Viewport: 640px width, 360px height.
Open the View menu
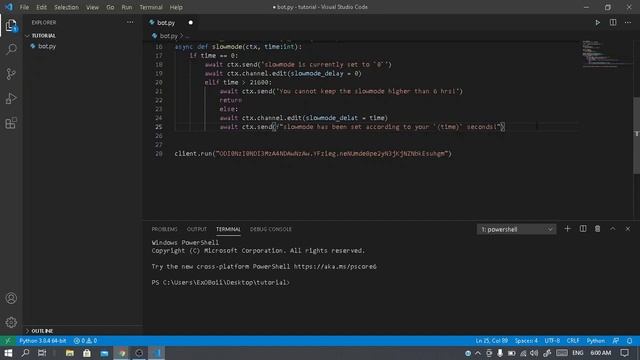coord(92,7)
